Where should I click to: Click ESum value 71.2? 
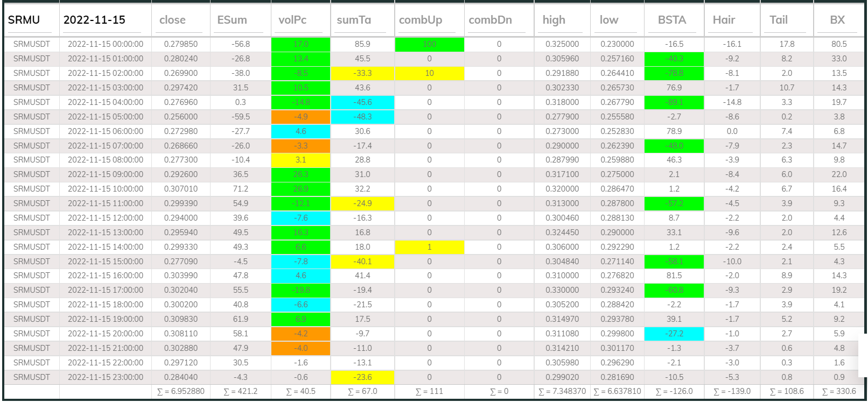tap(241, 189)
